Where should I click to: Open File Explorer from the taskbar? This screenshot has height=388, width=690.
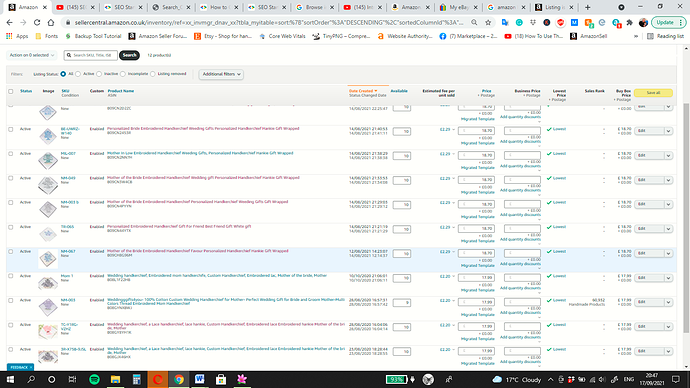pos(115,379)
